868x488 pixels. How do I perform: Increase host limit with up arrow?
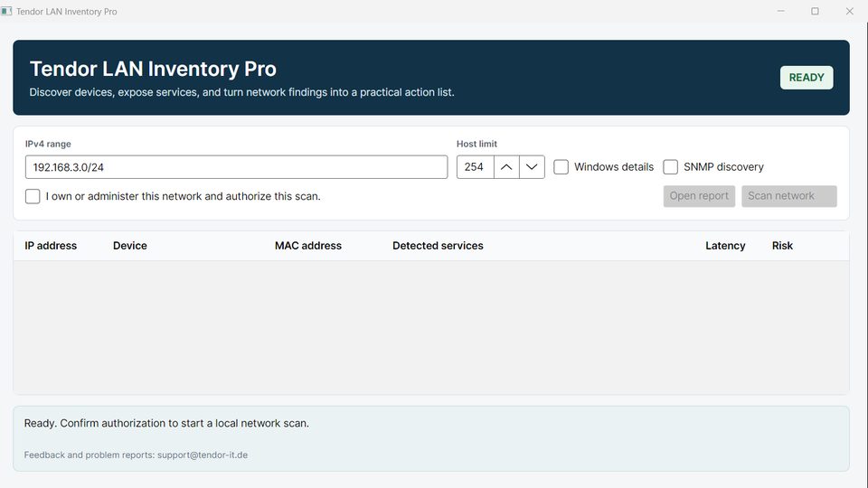tap(506, 167)
